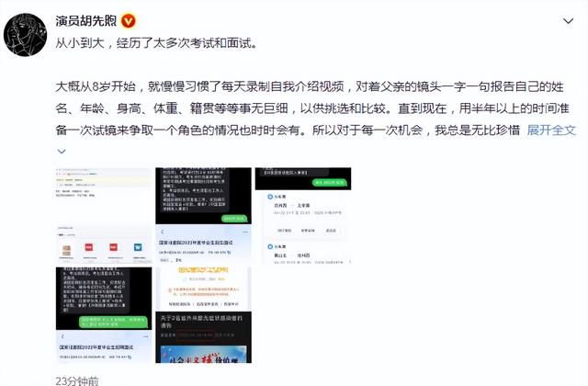Click the 展开全文 link to expand post
Viewport: 588px width, 386px height.
point(551,131)
